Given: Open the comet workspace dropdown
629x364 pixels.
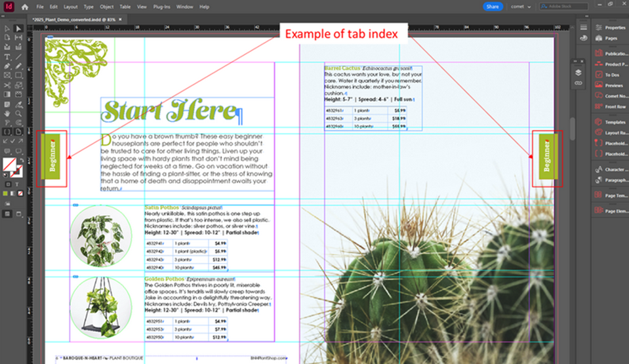Looking at the screenshot, I should click(521, 7).
